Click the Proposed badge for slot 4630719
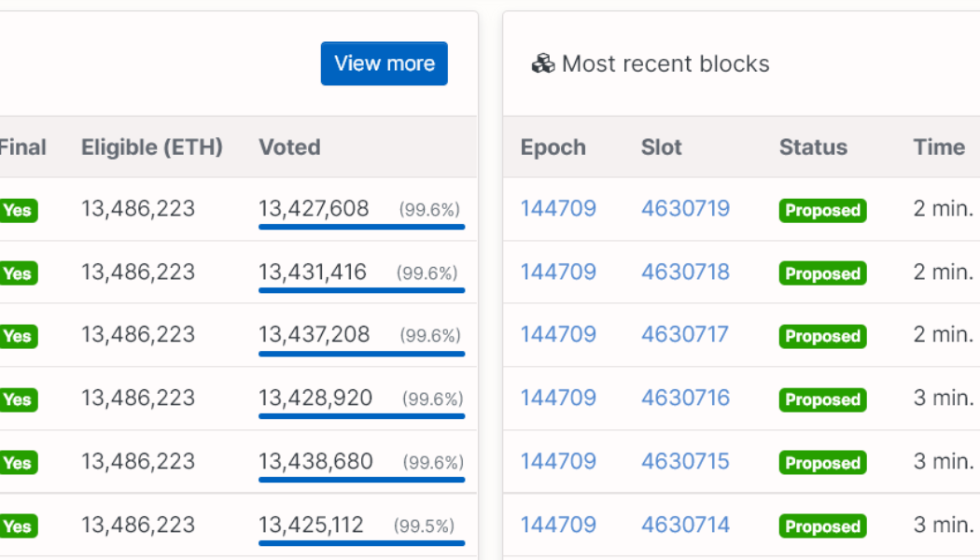 pos(822,210)
